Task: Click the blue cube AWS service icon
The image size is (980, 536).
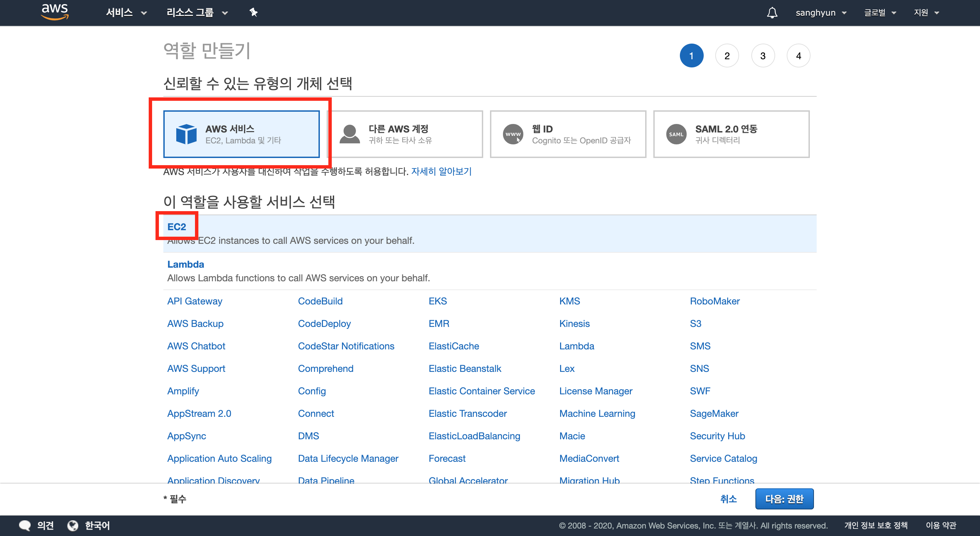Action: (186, 134)
